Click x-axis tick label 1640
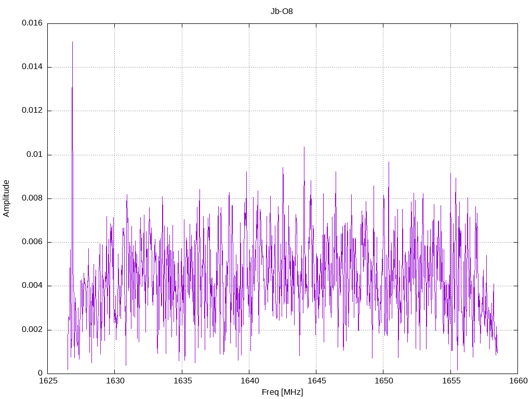 [249, 381]
